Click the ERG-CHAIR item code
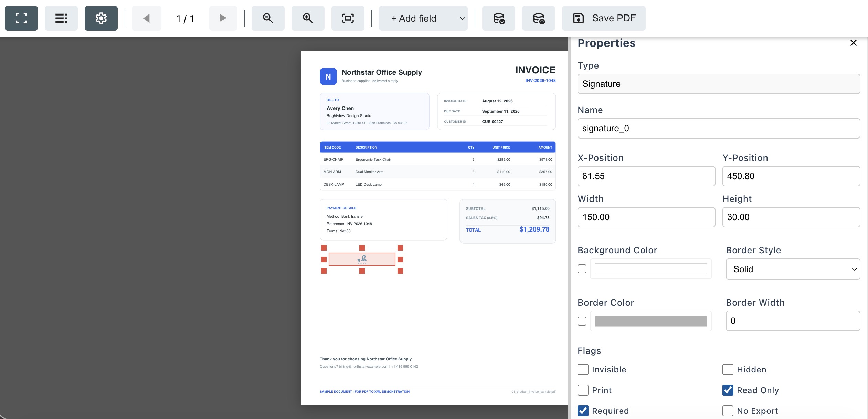Viewport: 868px width, 419px height. tap(334, 160)
